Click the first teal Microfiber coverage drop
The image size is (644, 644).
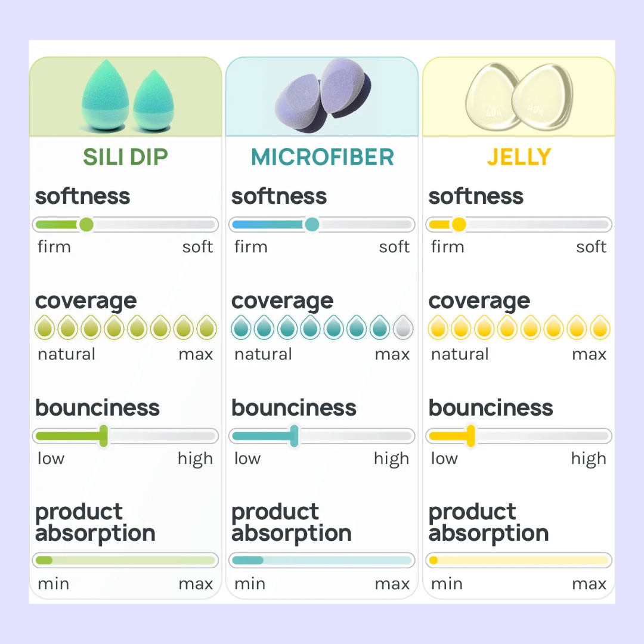point(241,327)
